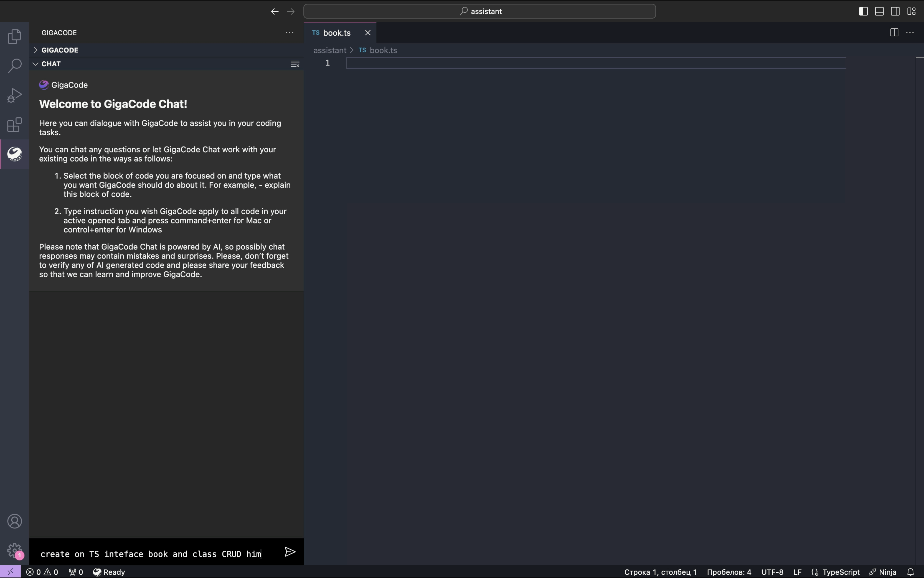
Task: Click the Ninja status bar item
Action: [x=882, y=572]
